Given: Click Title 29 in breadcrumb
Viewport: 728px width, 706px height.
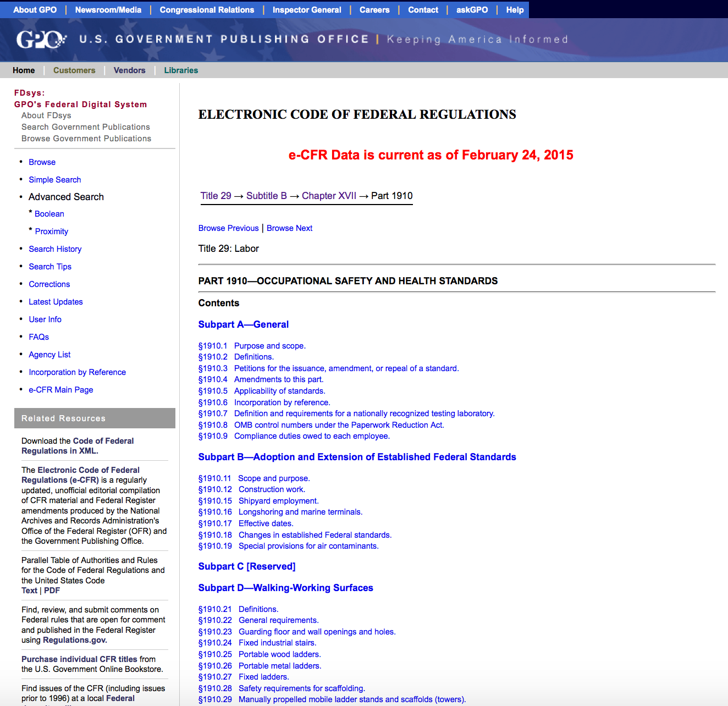Looking at the screenshot, I should click(x=216, y=196).
